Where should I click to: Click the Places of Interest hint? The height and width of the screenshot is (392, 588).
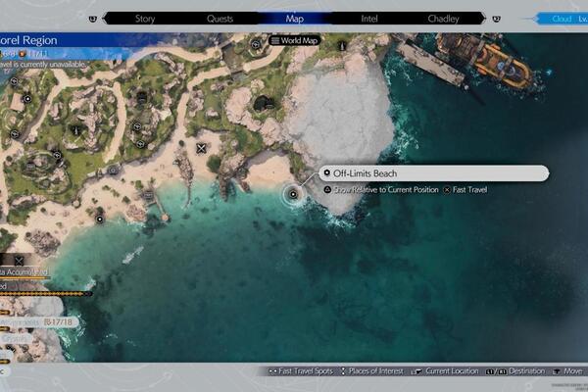(371, 371)
